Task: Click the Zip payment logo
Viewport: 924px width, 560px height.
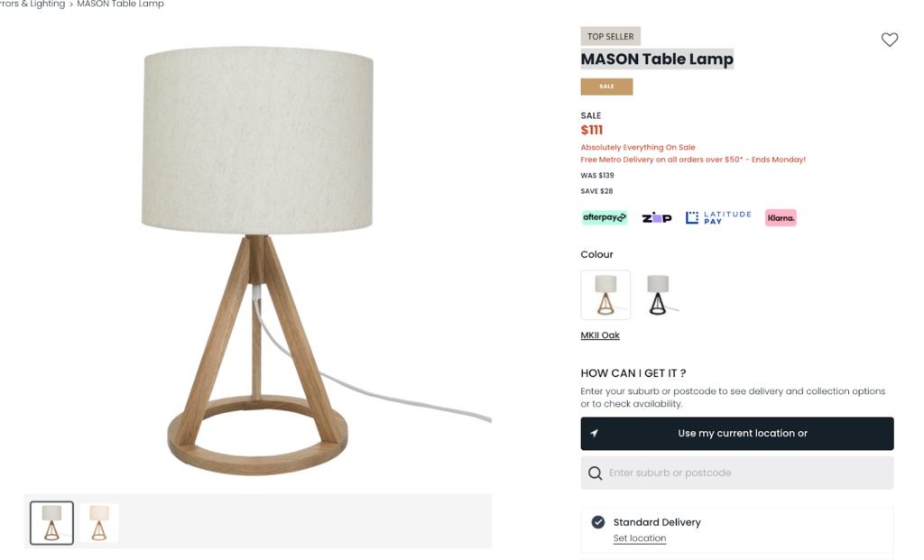Action: point(657,218)
